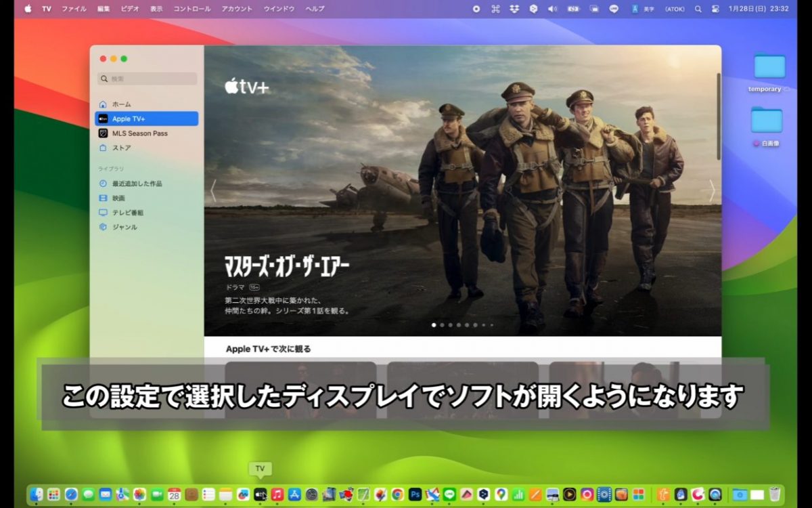This screenshot has height=508, width=812.
Task: Launch Photoshop from the Dock
Action: 415,494
